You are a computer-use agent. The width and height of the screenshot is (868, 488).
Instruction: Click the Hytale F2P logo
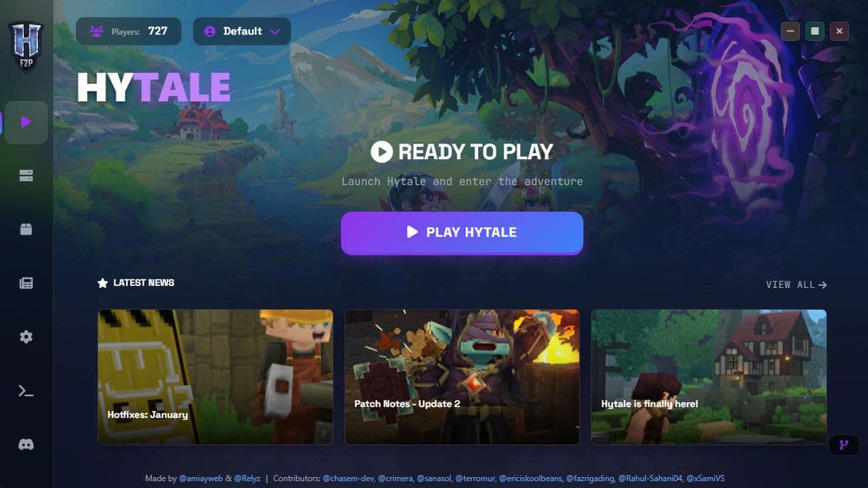(26, 46)
